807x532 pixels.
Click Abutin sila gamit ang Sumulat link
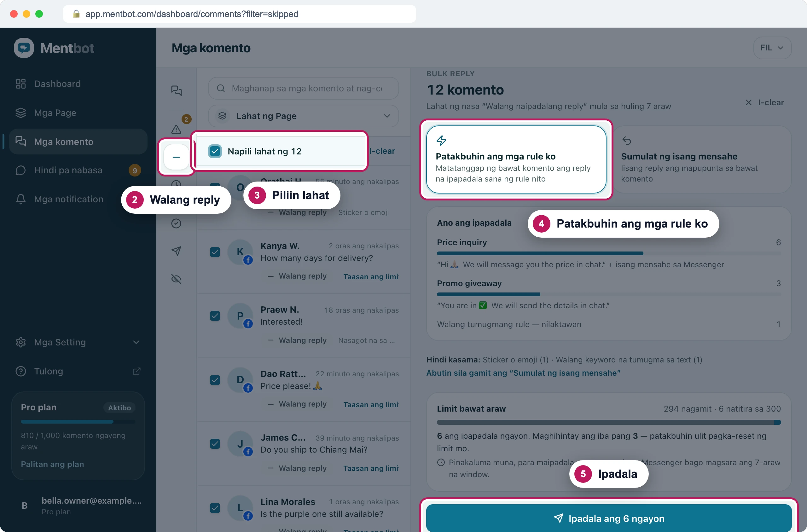click(x=523, y=373)
